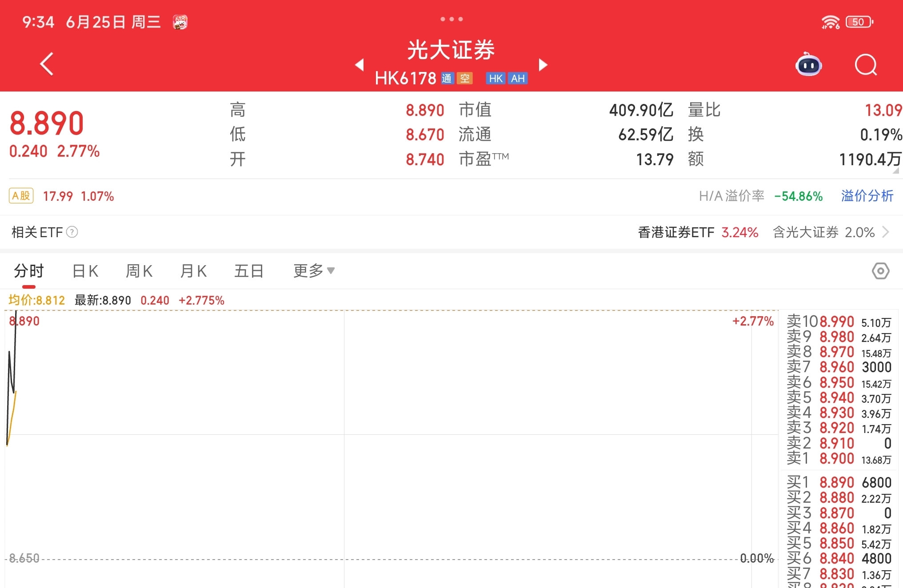Select the 卖10 row at 8.990
The height and width of the screenshot is (588, 903).
point(839,322)
